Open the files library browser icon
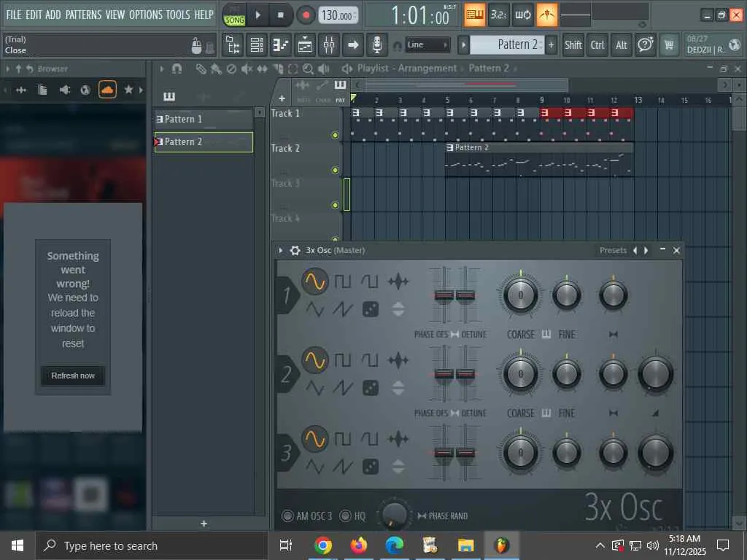Image resolution: width=747 pixels, height=560 pixels. pos(42,90)
